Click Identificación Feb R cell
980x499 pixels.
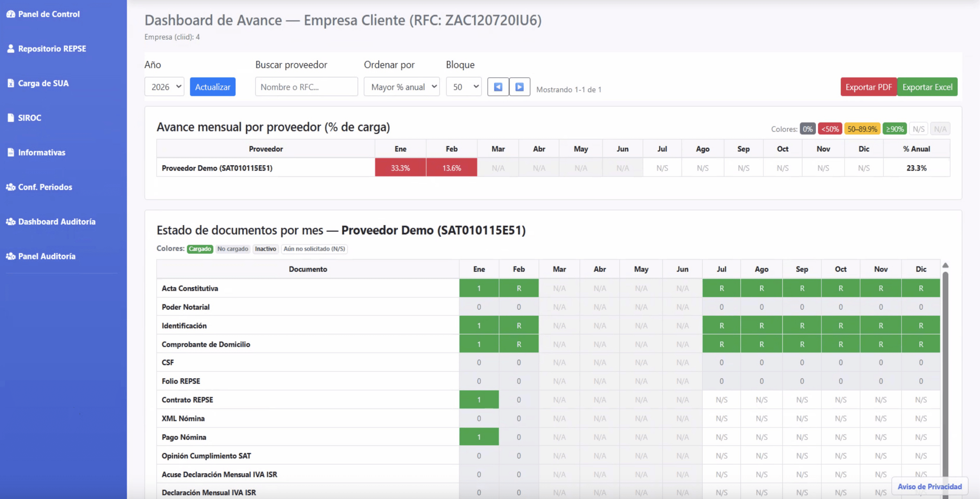coord(519,325)
